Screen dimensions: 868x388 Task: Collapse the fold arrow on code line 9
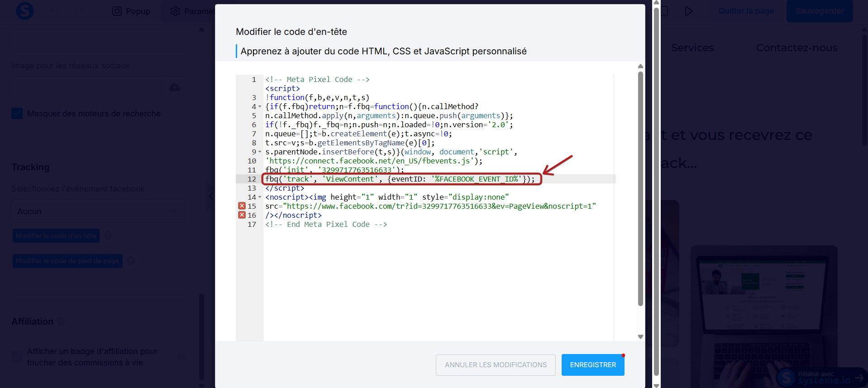[260, 152]
